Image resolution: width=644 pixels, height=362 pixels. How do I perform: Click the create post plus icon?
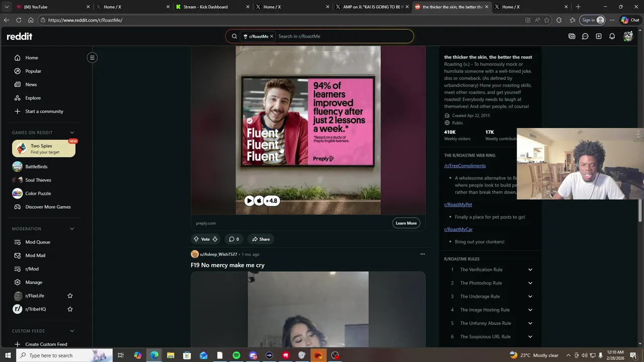coord(599,36)
